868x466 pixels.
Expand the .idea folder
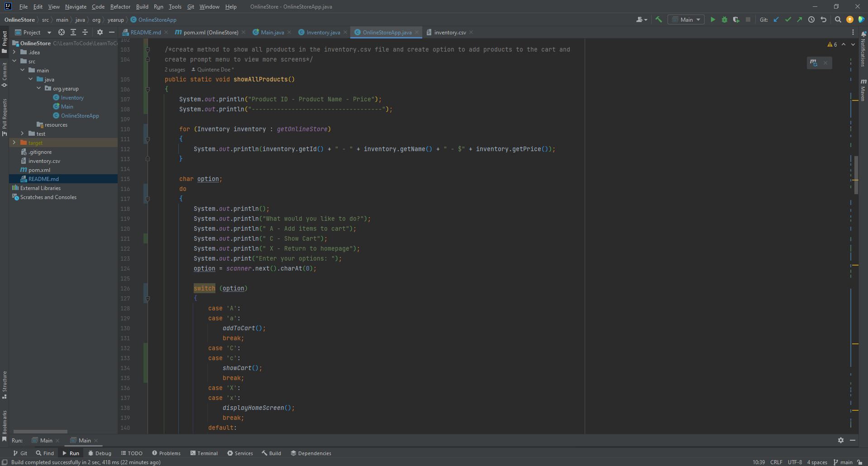pyautogui.click(x=14, y=52)
